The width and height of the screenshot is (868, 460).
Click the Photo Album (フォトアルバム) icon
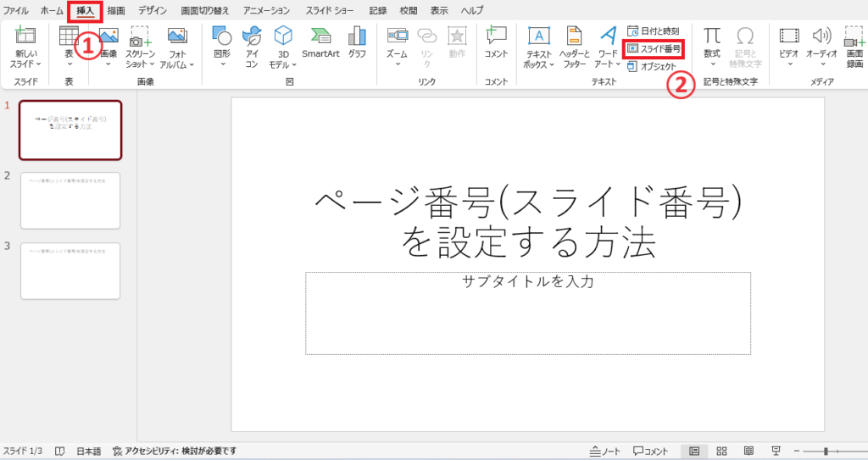(x=177, y=36)
